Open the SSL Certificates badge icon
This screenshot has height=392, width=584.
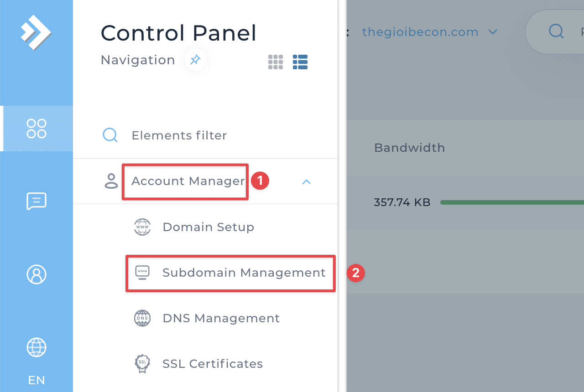click(x=142, y=364)
